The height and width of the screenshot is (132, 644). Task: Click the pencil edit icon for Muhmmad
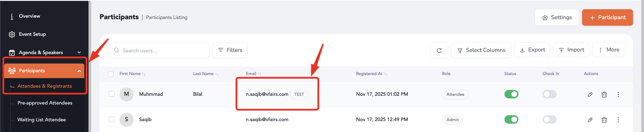pyautogui.click(x=590, y=94)
